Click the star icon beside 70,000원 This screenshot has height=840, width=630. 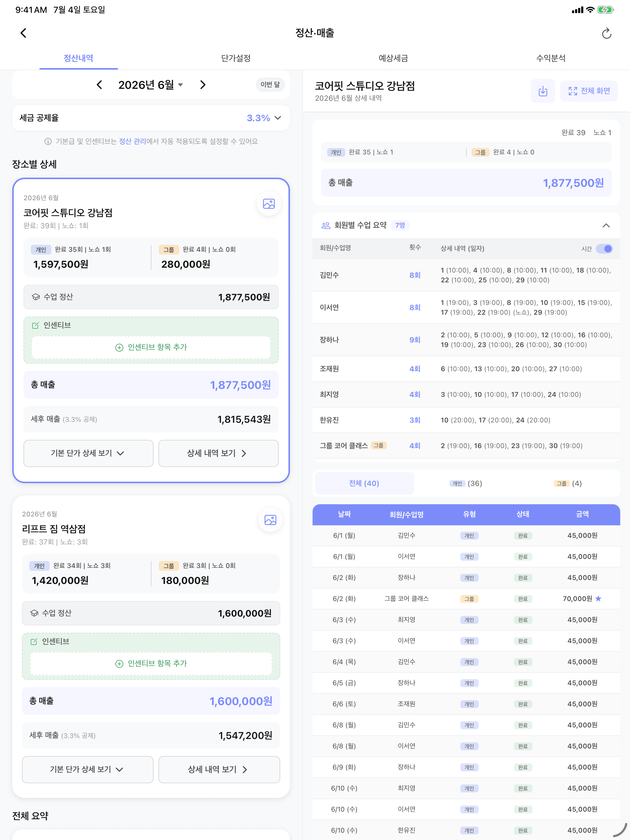599,599
